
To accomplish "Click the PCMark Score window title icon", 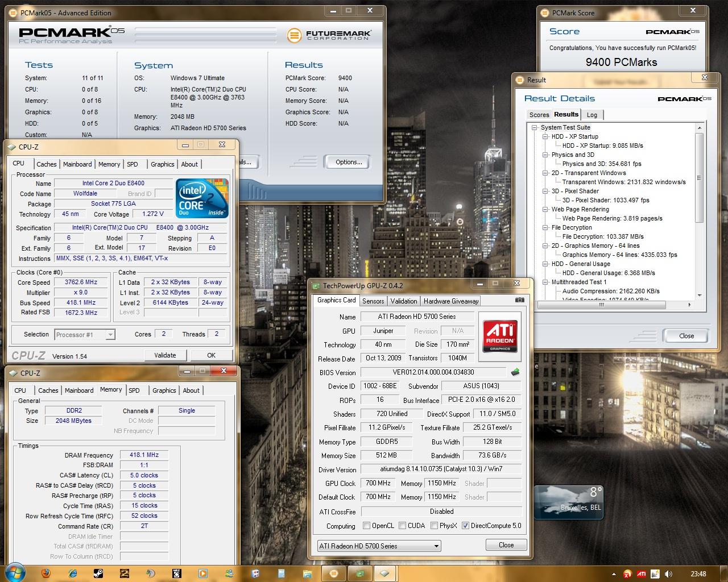I will tap(545, 13).
